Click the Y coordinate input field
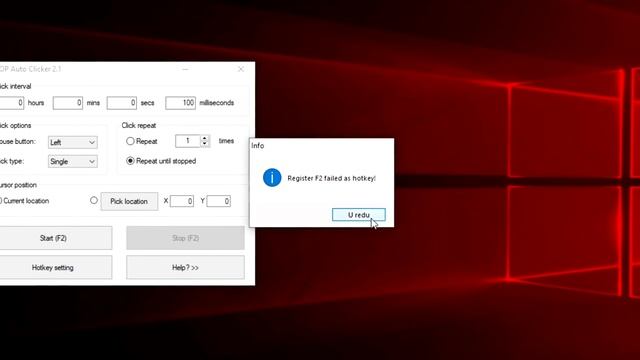This screenshot has width=640, height=360. (x=219, y=201)
